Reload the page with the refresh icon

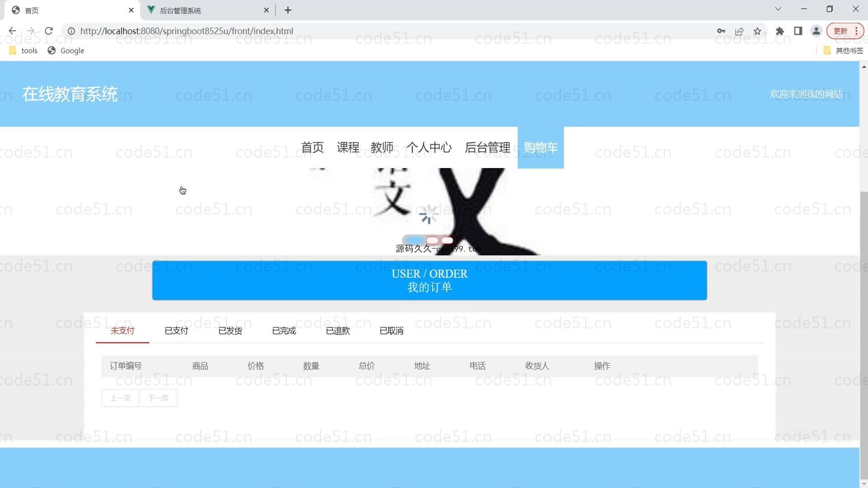[49, 31]
